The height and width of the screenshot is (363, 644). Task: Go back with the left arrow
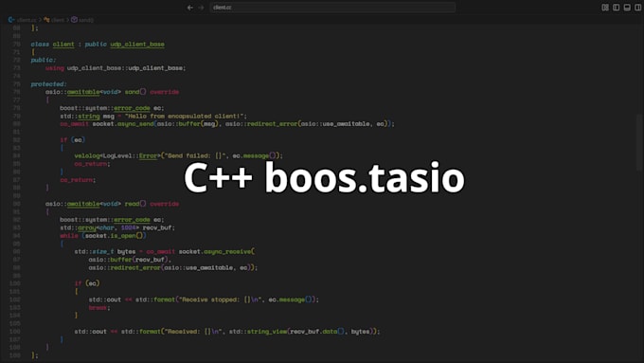(189, 8)
